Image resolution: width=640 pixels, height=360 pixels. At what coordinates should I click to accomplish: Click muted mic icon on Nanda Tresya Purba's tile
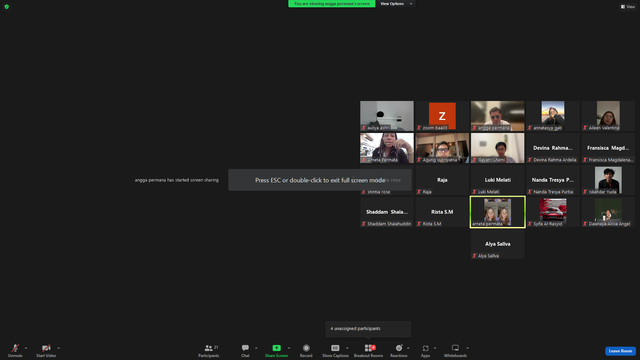[x=530, y=191]
